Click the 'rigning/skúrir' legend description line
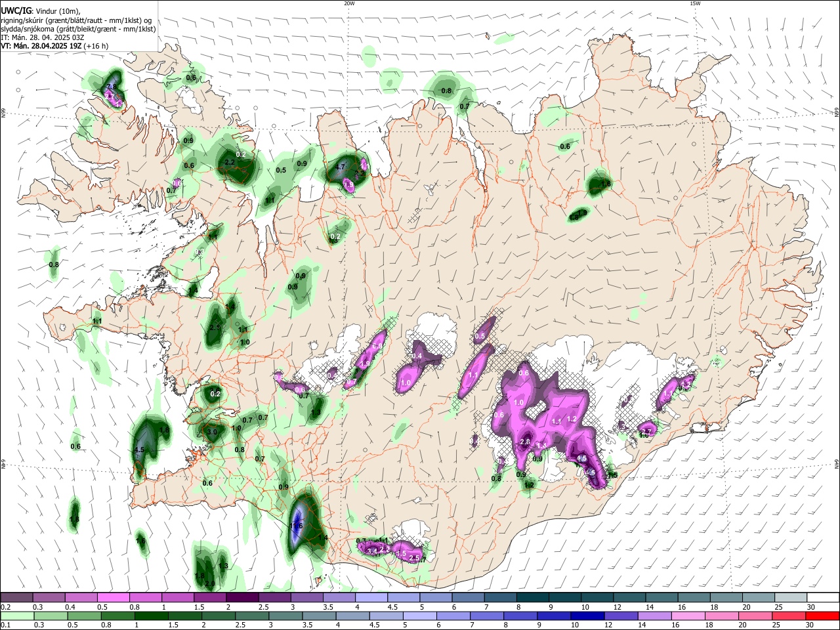This screenshot has height=630, width=840. pyautogui.click(x=76, y=20)
